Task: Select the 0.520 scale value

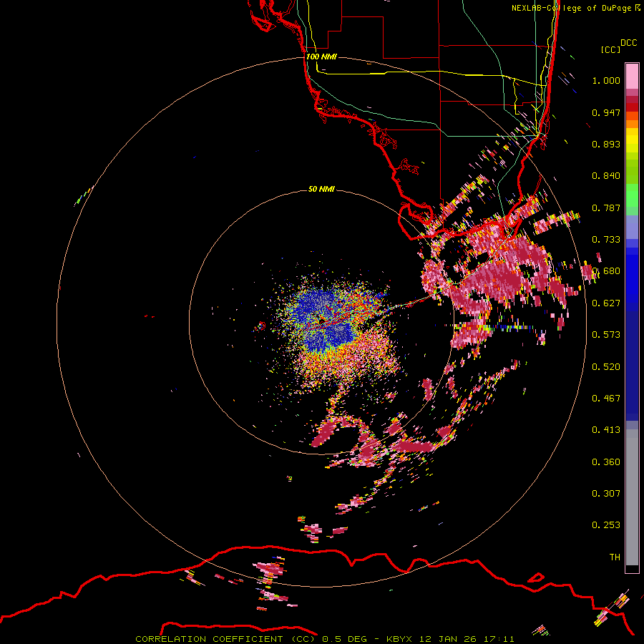Action: pos(606,367)
